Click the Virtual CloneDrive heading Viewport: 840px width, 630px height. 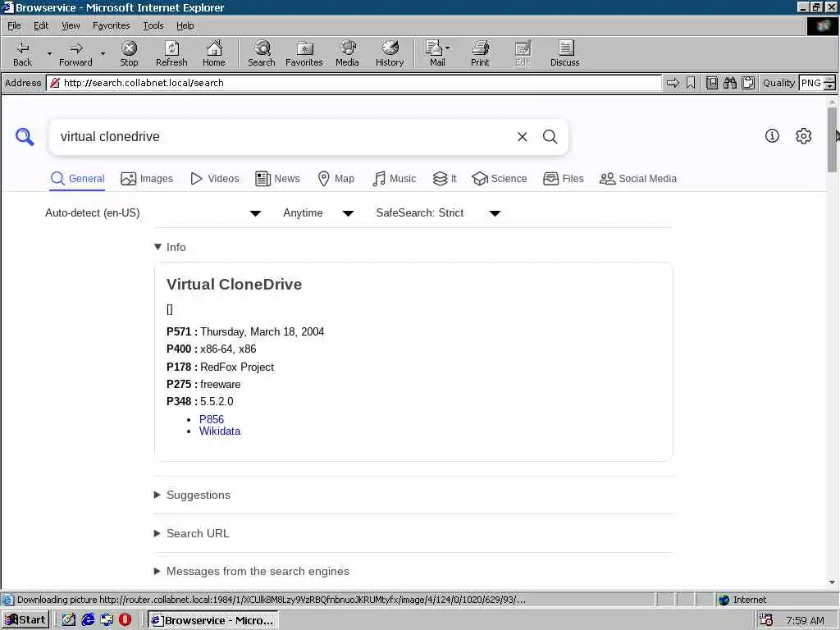234,285
